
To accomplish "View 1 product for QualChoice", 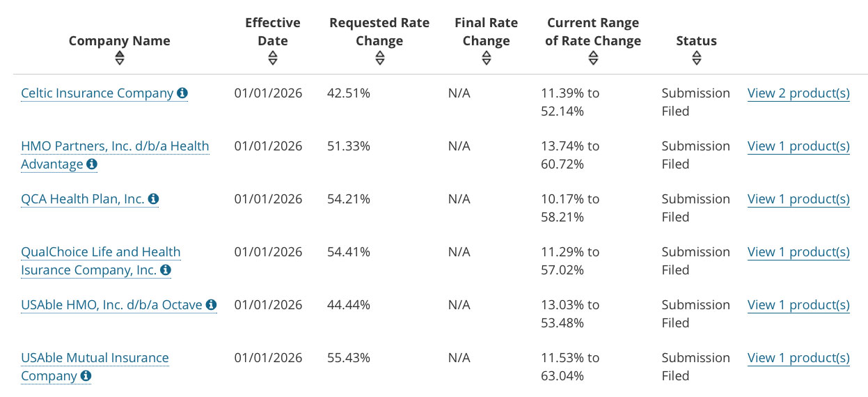I will (798, 252).
